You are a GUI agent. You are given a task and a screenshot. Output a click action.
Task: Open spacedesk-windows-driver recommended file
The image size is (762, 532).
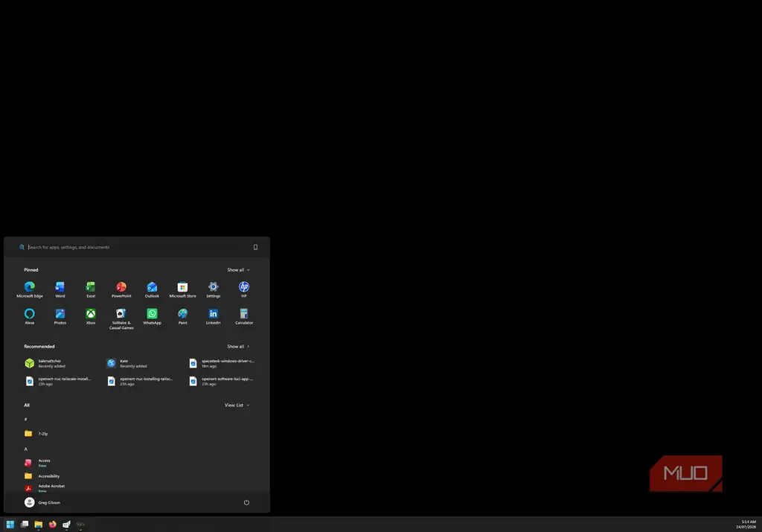tap(222, 363)
